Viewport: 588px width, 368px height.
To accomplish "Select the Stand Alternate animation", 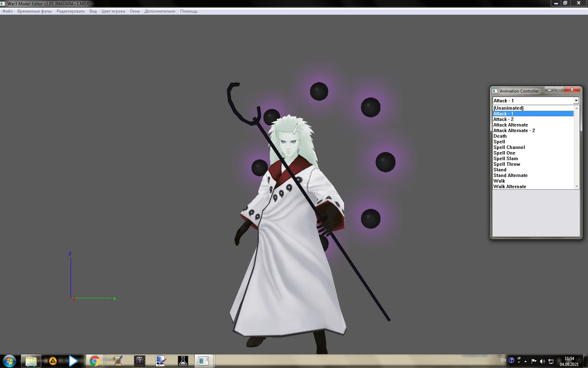I will (533, 175).
